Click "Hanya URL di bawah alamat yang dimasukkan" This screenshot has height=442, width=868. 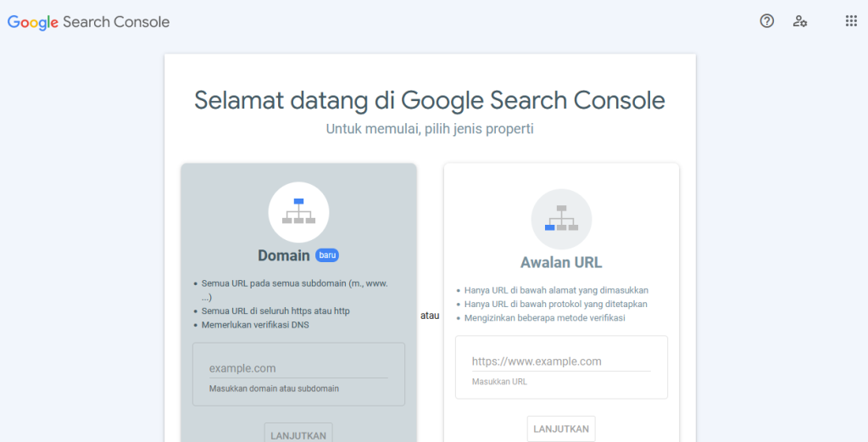[556, 290]
